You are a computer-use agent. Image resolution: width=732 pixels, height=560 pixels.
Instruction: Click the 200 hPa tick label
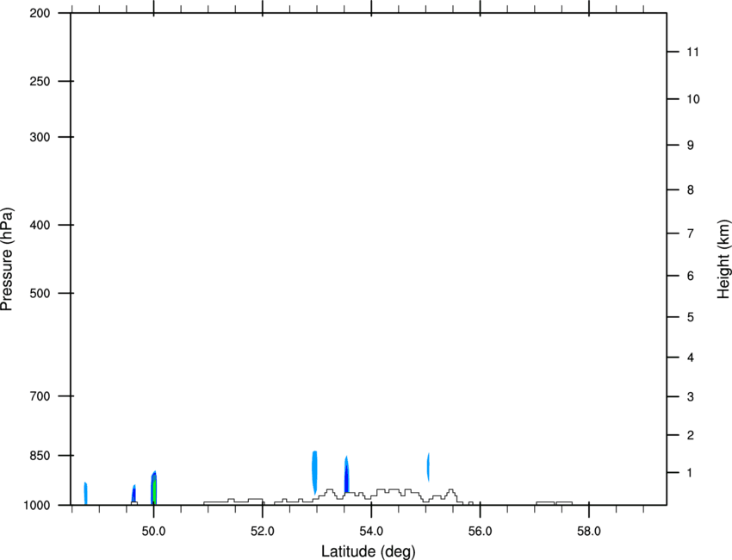pyautogui.click(x=40, y=13)
